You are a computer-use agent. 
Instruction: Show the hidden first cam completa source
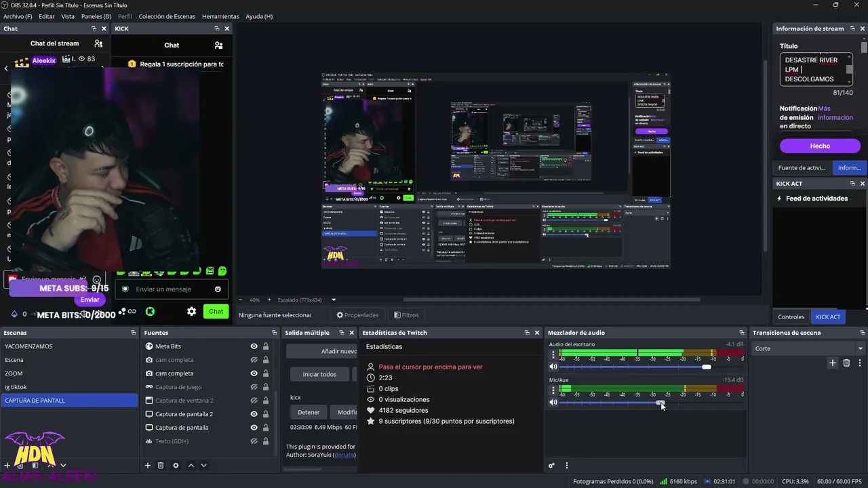click(254, 360)
